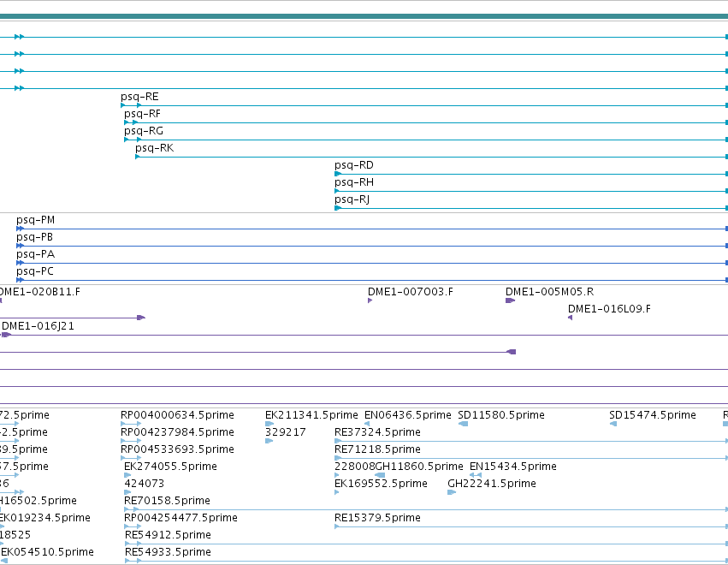Click the exon marker under 329217

[x=269, y=441]
